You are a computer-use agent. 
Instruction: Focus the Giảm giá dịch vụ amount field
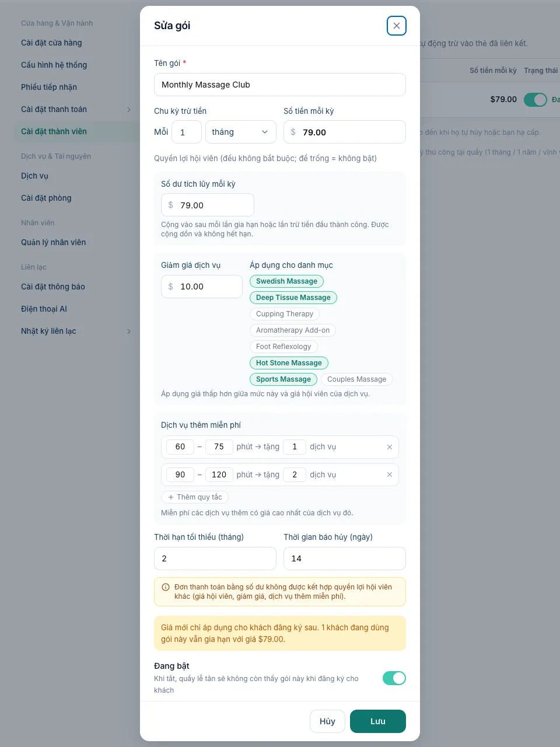[202, 287]
